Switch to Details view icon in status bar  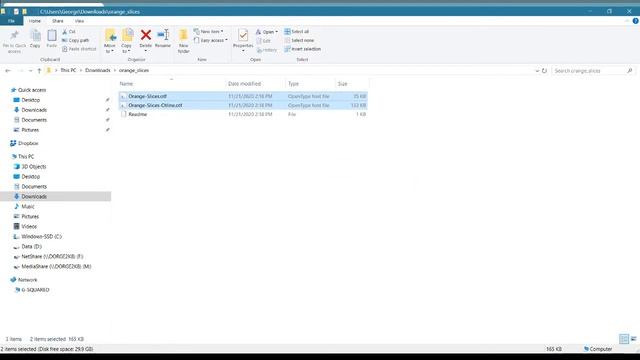(x=624, y=339)
